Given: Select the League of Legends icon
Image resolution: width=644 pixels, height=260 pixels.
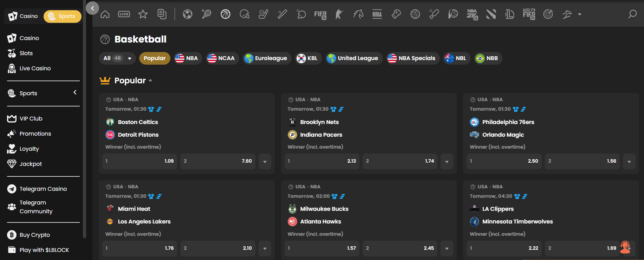Looking at the screenshot, I should point(510,14).
